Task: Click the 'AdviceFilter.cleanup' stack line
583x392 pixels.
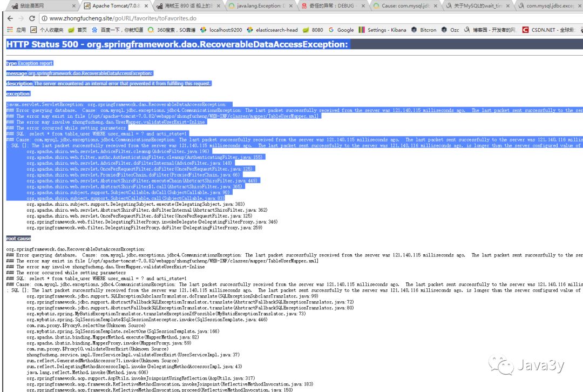Action: tap(118, 151)
